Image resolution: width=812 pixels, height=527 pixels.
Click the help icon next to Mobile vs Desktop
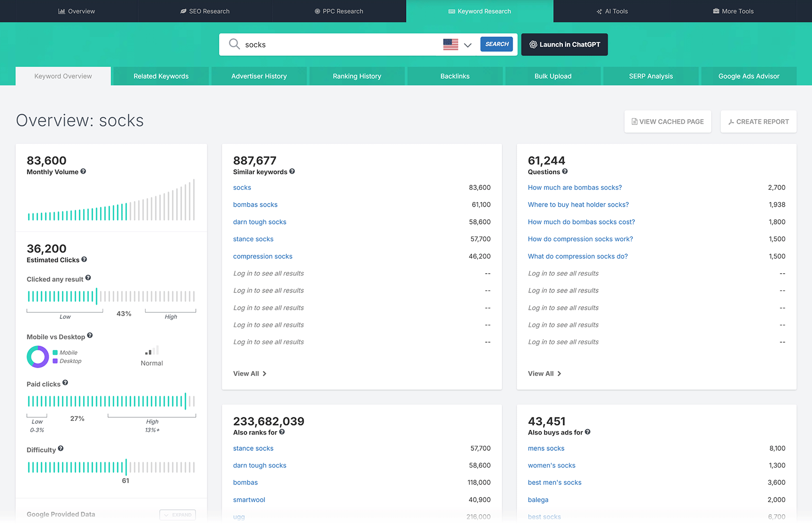tap(90, 336)
